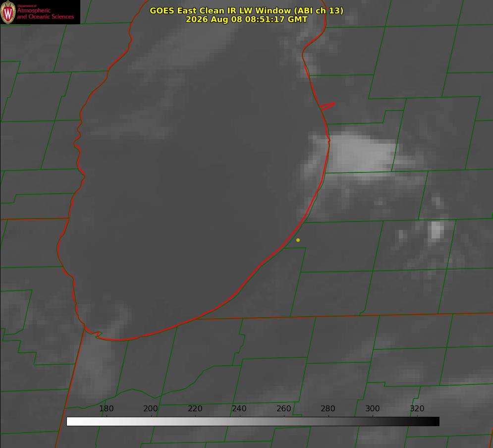Click the colorbar label '180'
This screenshot has height=448, width=493.
click(106, 408)
